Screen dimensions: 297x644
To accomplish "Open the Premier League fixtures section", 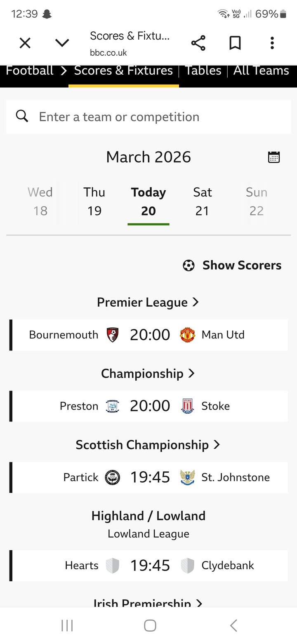I will [148, 303].
